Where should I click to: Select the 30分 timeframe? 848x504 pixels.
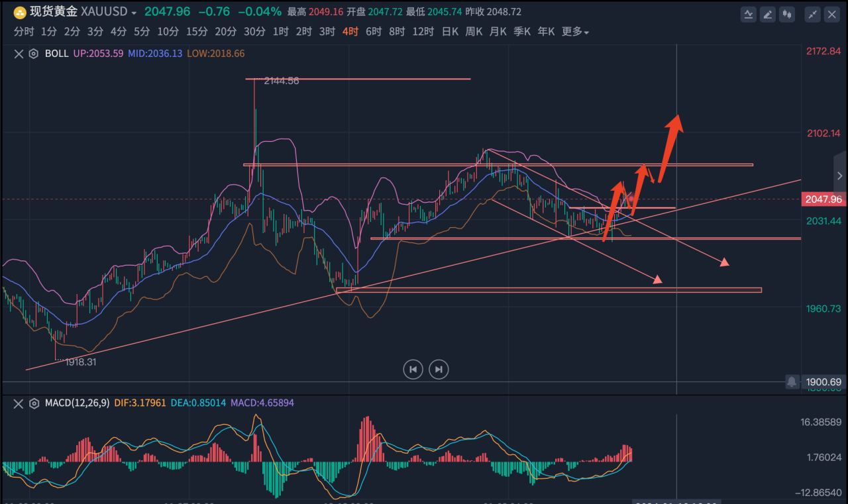click(254, 31)
